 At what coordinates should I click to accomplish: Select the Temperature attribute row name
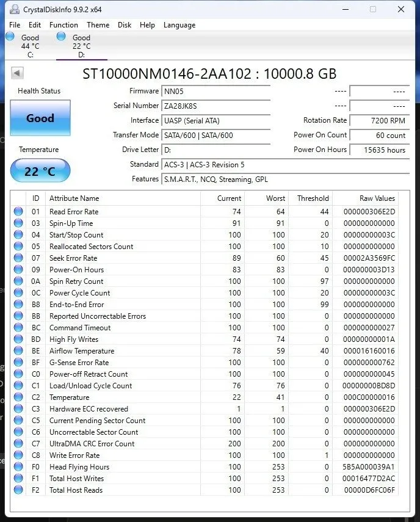tap(69, 397)
